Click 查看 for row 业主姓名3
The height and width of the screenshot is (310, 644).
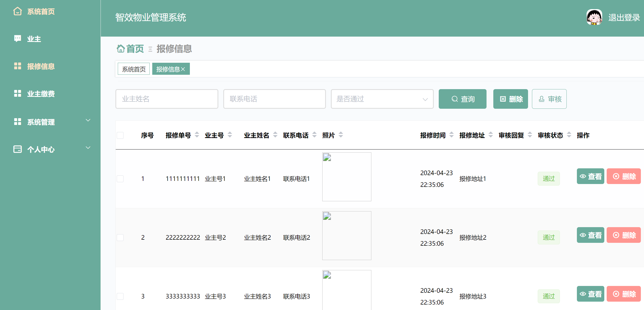590,294
